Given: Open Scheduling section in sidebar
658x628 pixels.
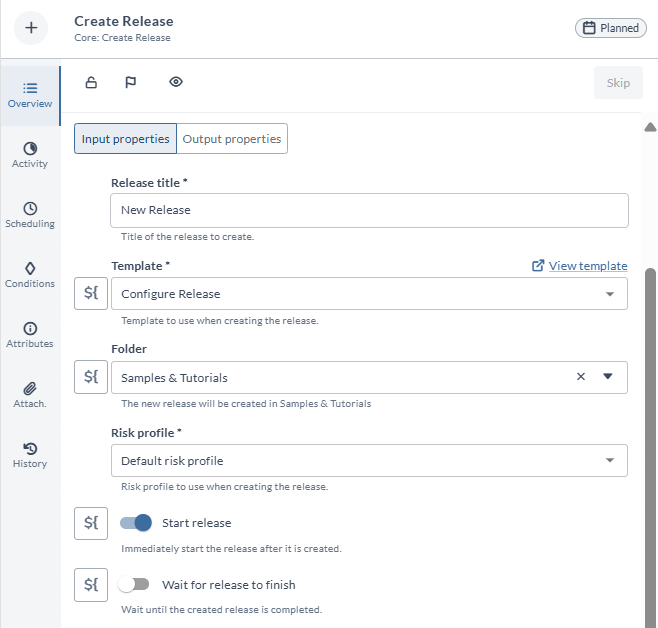Looking at the screenshot, I should point(30,215).
